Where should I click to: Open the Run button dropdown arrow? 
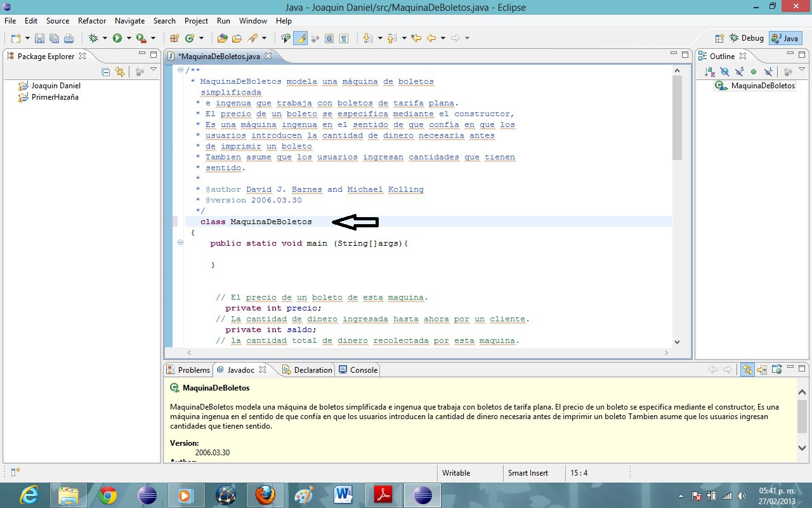pyautogui.click(x=128, y=38)
